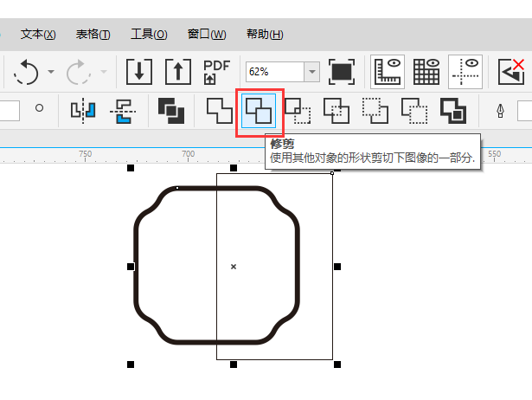Click the Intersect shapes icon
Image resolution: width=532 pixels, height=400 pixels.
click(298, 111)
